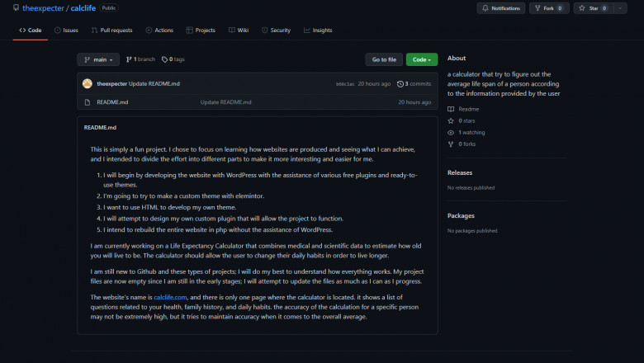
Task: View the 1 branch list
Action: click(x=140, y=59)
